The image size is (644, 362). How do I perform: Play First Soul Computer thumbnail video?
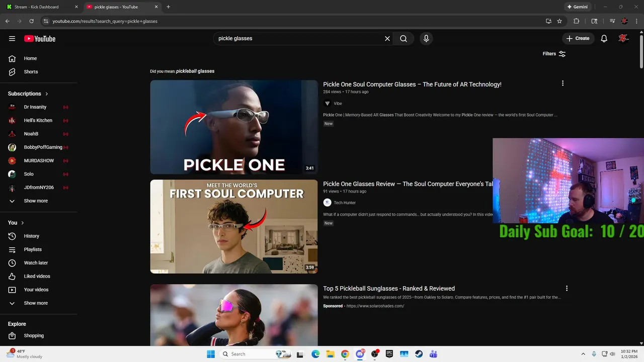tap(234, 227)
